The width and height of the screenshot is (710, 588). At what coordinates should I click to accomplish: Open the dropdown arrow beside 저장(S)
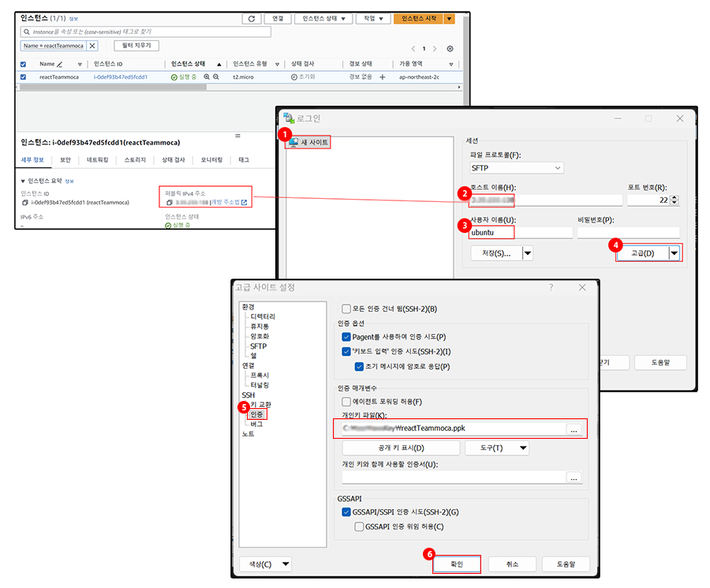(x=528, y=253)
